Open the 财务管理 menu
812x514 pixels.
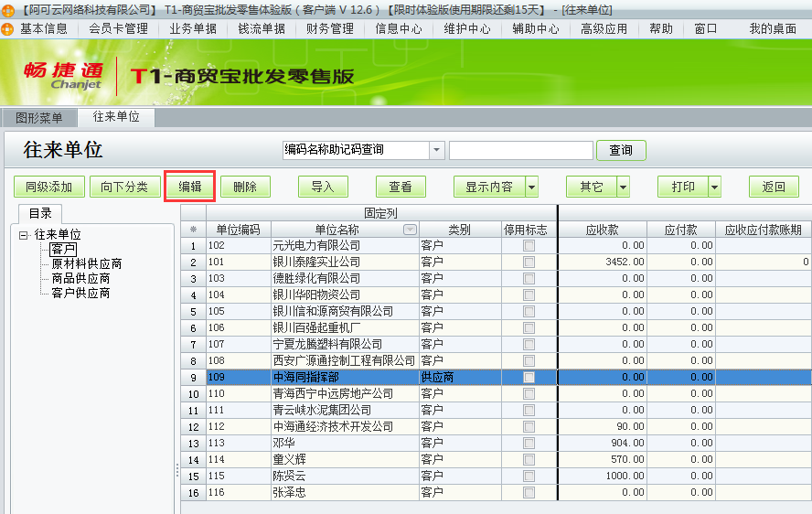pyautogui.click(x=330, y=29)
